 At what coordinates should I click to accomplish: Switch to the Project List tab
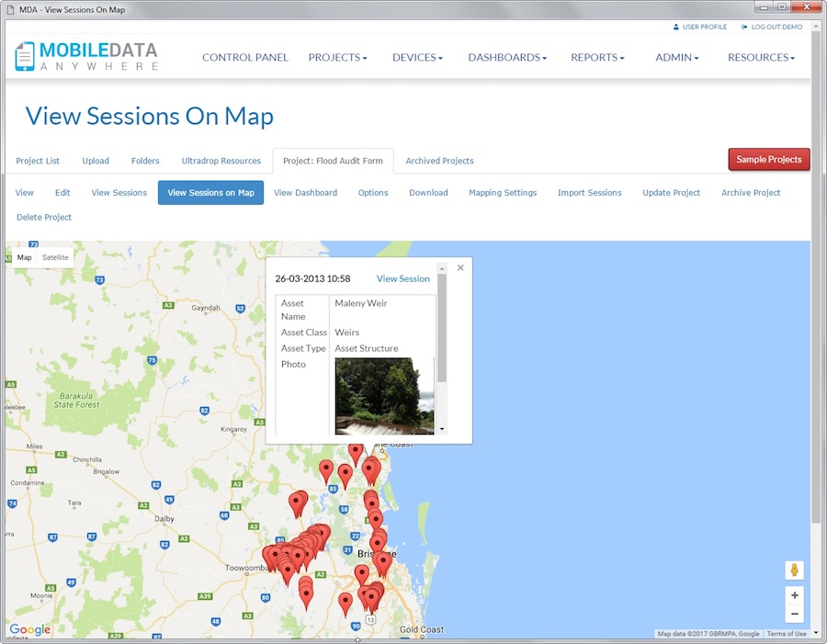38,161
